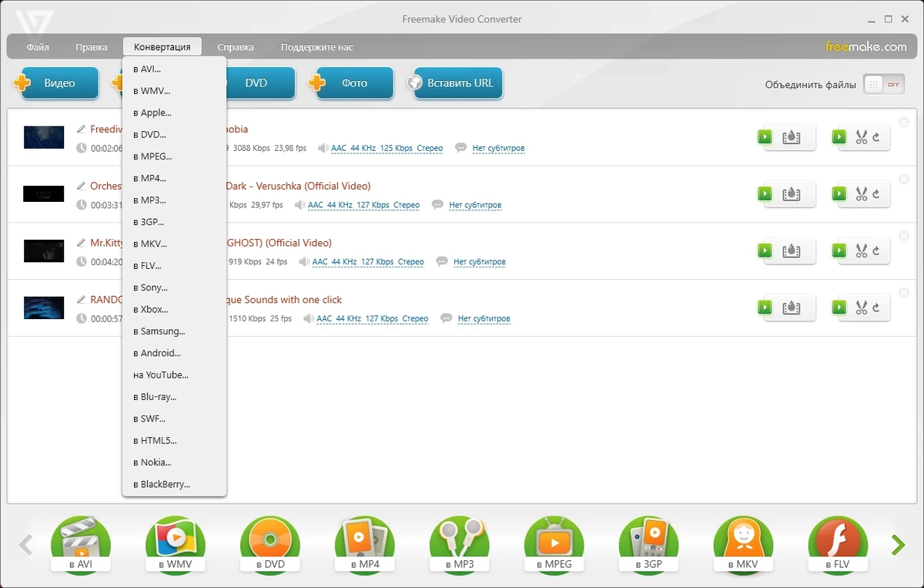Play the Freediv video with the first green play icon
The width and height of the screenshot is (924, 588).
(x=765, y=136)
